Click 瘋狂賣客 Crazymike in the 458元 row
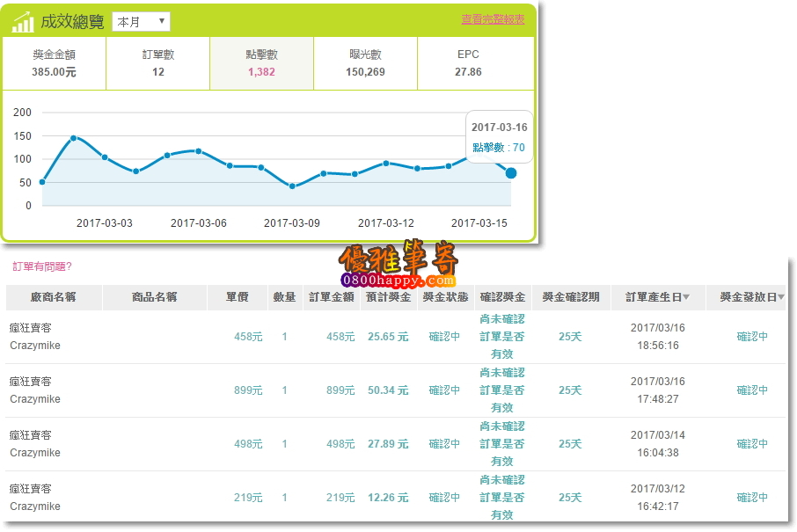Image resolution: width=797 pixels, height=532 pixels. (35, 337)
